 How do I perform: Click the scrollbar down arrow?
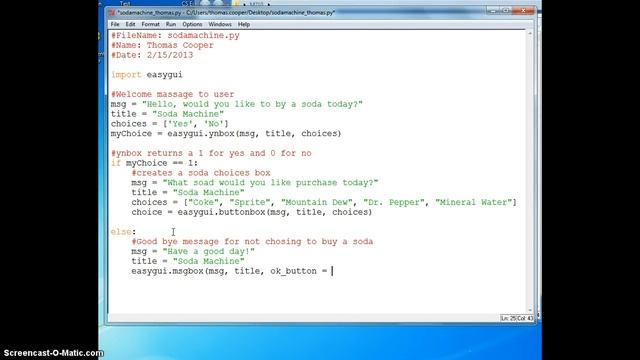530,310
